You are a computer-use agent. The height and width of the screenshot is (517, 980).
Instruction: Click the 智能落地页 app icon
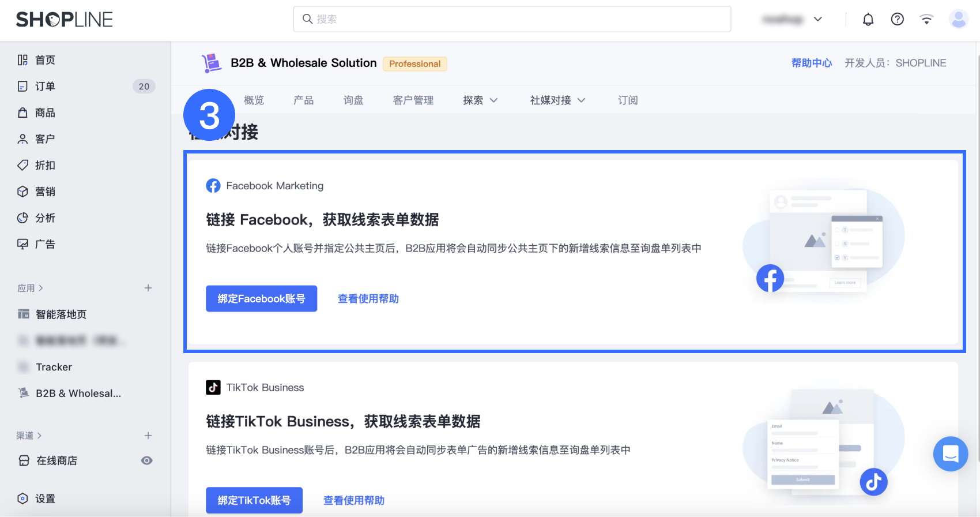[24, 314]
